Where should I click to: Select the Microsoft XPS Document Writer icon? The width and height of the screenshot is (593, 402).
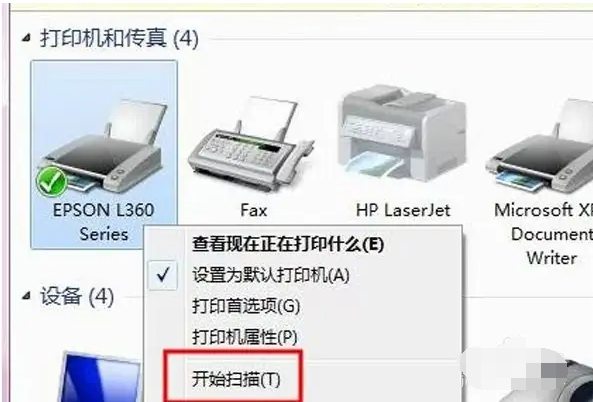click(540, 146)
